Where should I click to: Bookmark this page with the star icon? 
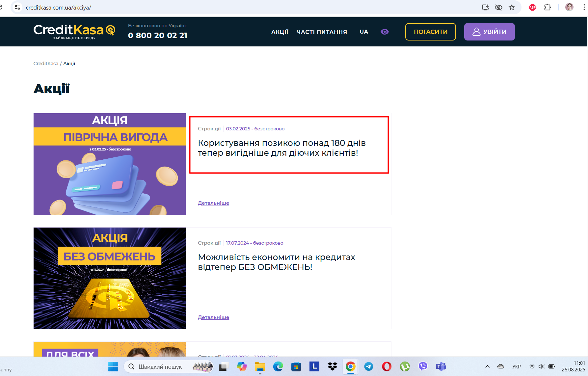point(512,7)
